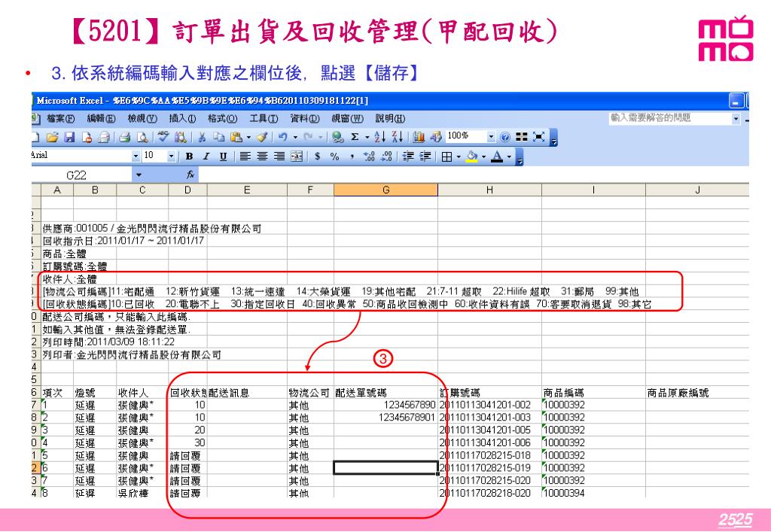Select cell containing 1234567890
Screen dimensions: 771x532
[x=385, y=405]
